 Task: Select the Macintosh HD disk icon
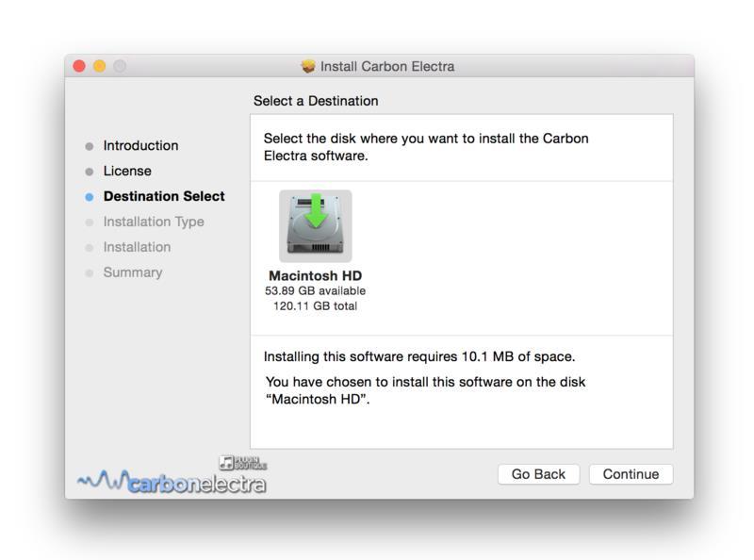click(x=316, y=225)
